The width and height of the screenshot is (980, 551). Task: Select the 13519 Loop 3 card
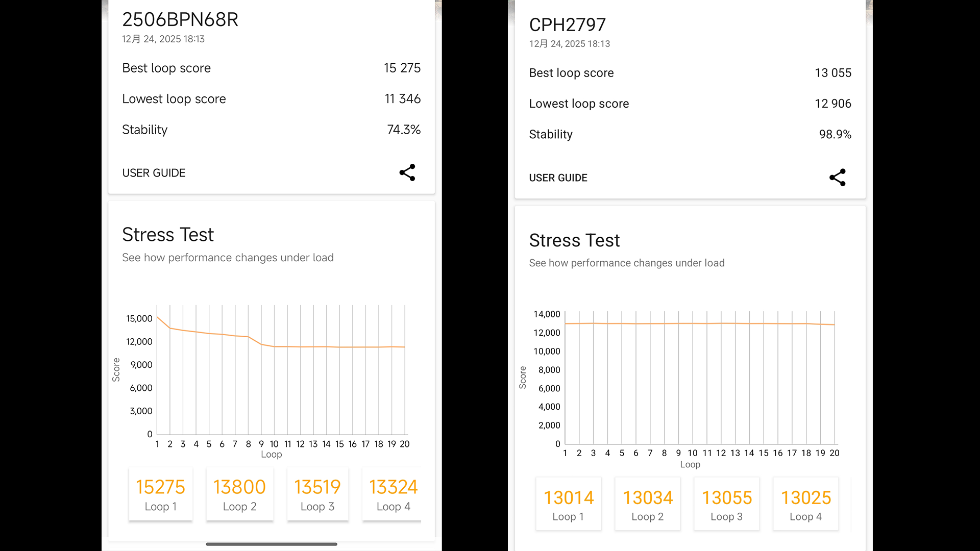click(317, 494)
